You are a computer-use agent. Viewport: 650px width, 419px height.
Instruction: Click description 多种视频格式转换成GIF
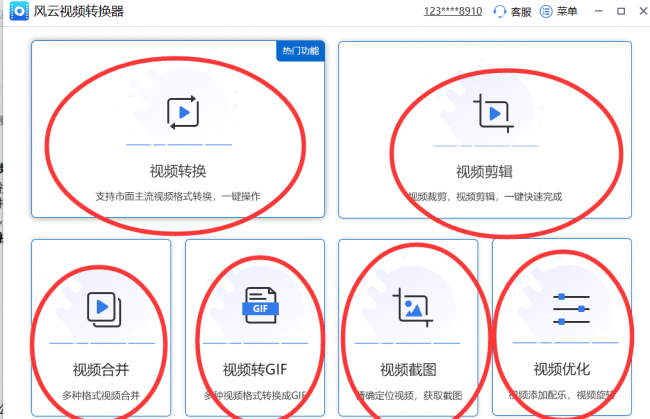click(255, 395)
